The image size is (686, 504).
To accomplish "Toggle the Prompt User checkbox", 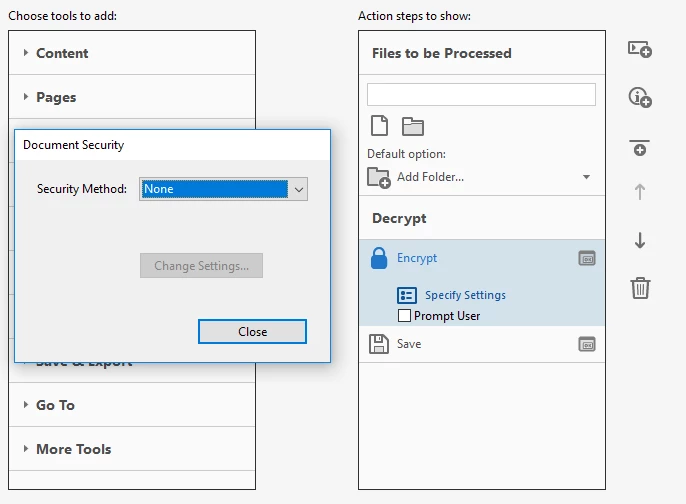I will [404, 315].
